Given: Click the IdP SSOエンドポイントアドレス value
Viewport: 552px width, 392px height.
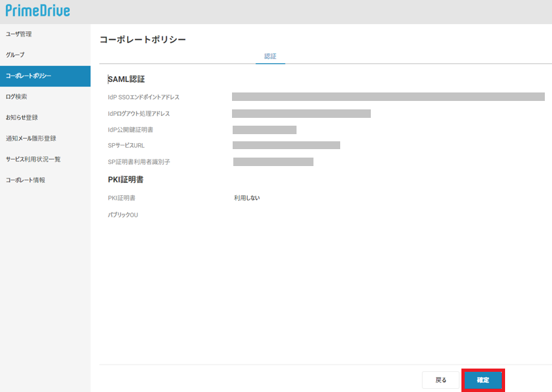Looking at the screenshot, I should tap(388, 97).
